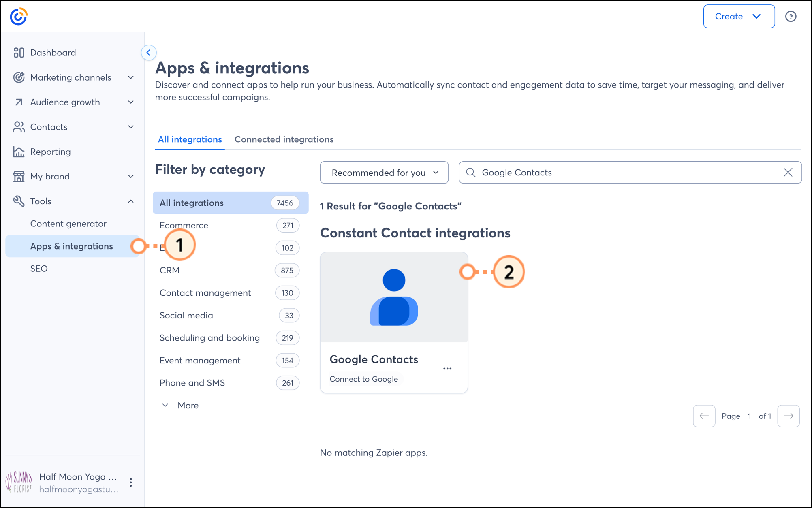This screenshot has height=508, width=812.
Task: Filter by Contact management category
Action: click(231, 293)
